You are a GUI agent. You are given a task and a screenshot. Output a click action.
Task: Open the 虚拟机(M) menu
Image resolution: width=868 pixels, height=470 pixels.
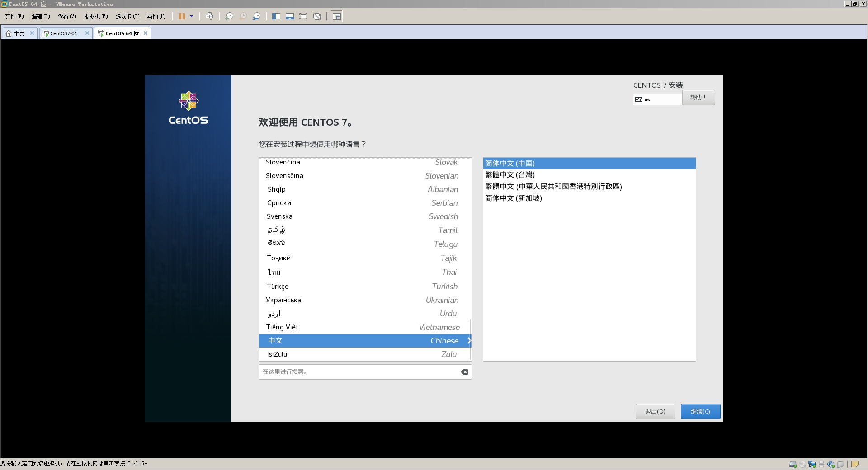[96, 16]
